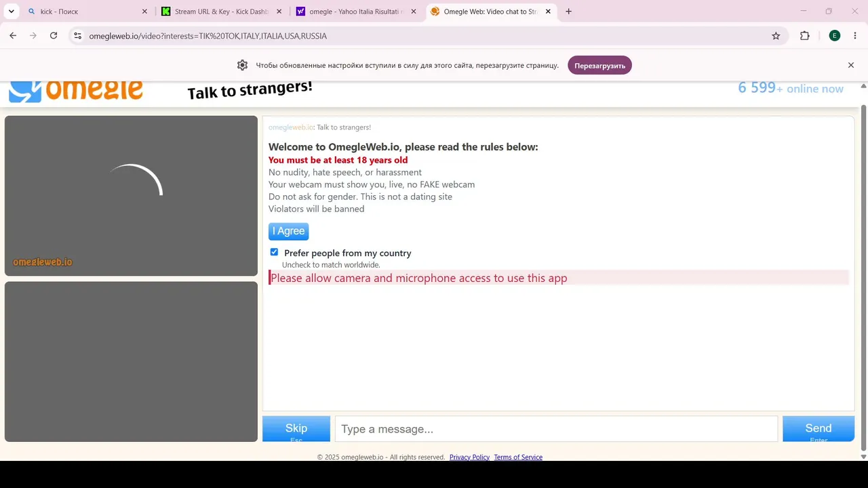Dismiss the reload notification bar
868x488 pixels.
[x=851, y=65]
